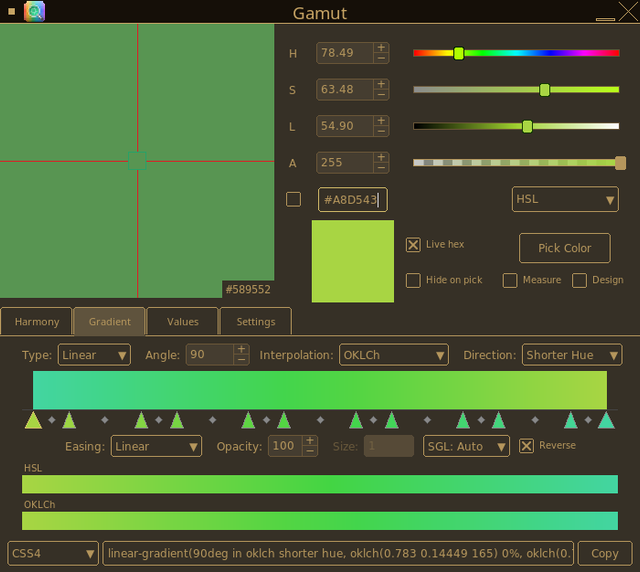Open the Easing Linear dropdown
The image size is (640, 572).
[156, 446]
